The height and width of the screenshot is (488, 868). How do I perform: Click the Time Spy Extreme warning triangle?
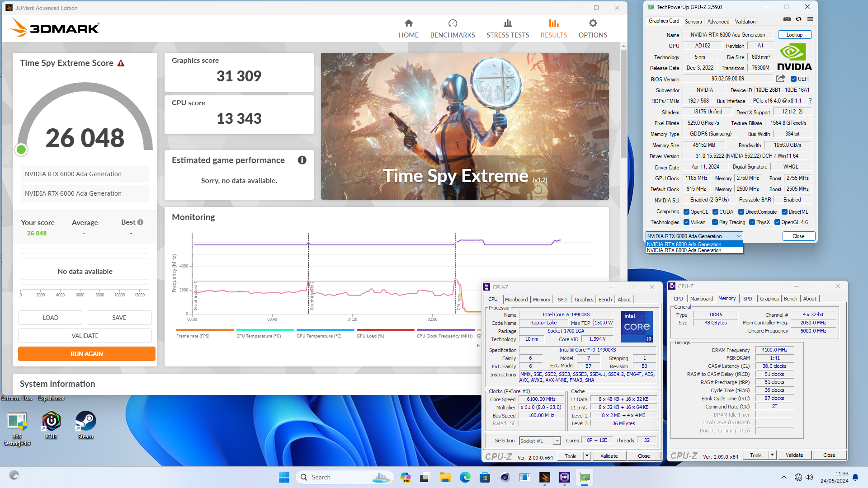click(x=121, y=63)
